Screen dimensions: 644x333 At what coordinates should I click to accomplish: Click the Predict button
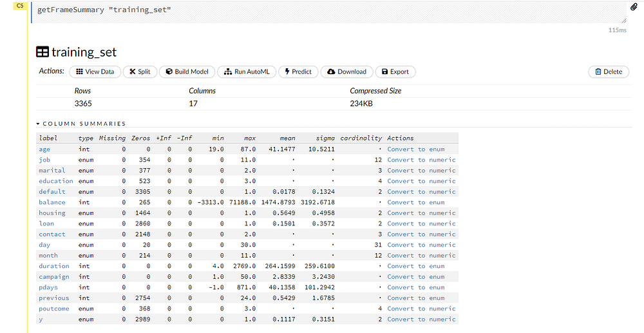(298, 72)
